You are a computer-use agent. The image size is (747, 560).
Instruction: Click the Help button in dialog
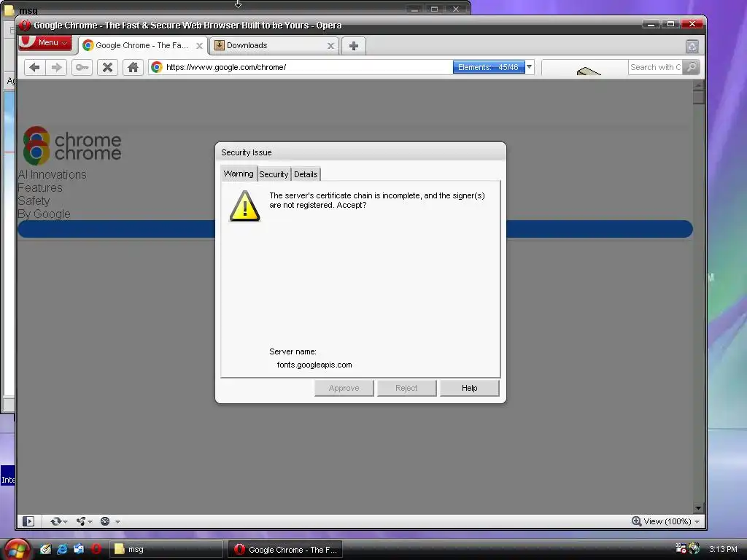pos(469,388)
